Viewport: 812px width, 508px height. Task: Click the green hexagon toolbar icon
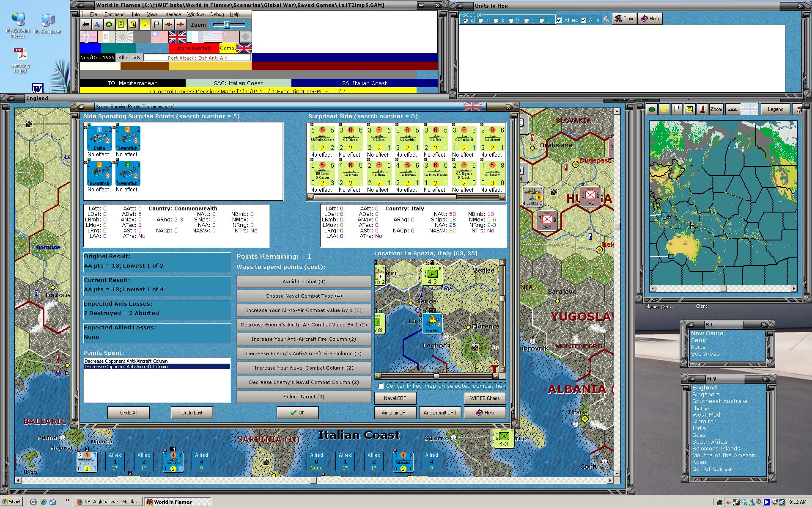tap(109, 25)
